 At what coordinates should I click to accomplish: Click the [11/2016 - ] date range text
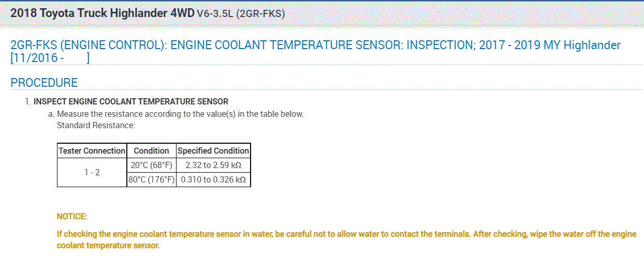point(50,58)
